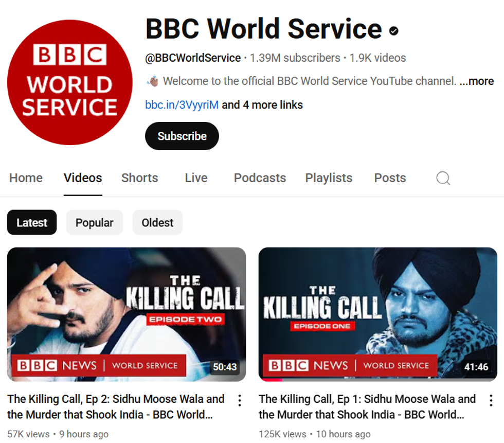Click the Subscribe button
This screenshot has height=443, width=504.
point(182,135)
